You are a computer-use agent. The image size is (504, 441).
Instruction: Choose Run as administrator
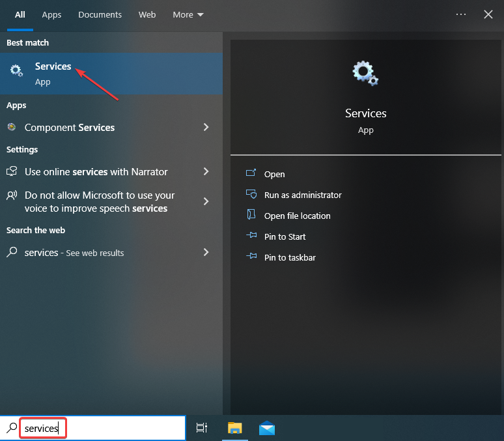coord(303,195)
